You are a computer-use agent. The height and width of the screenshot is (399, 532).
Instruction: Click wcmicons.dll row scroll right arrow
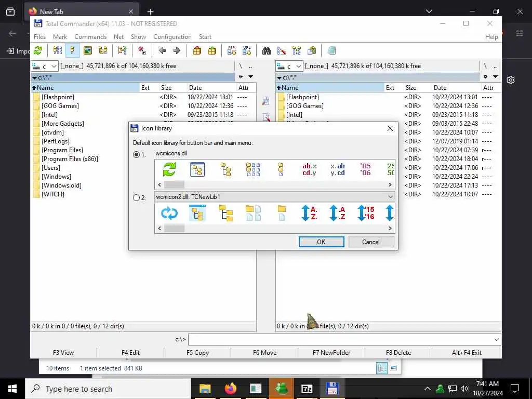coord(390,185)
